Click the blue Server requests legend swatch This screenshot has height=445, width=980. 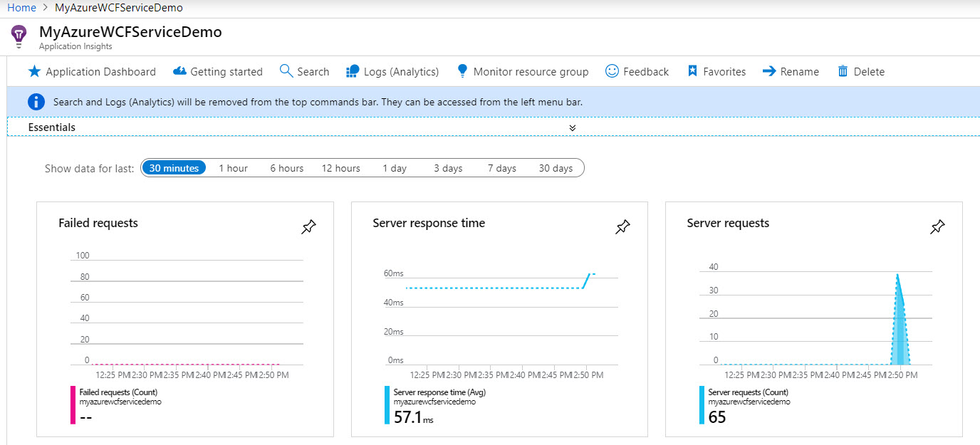point(702,405)
